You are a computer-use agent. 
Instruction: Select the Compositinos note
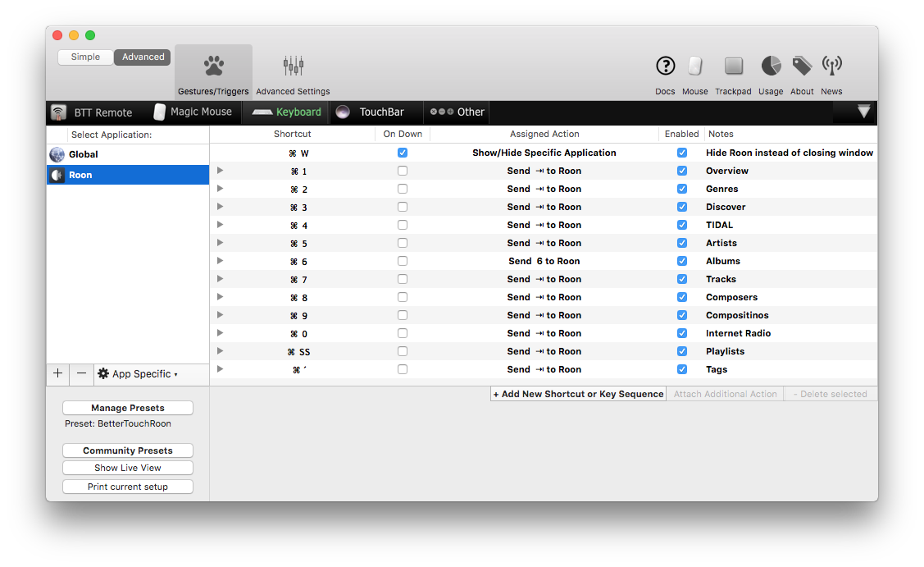(737, 315)
